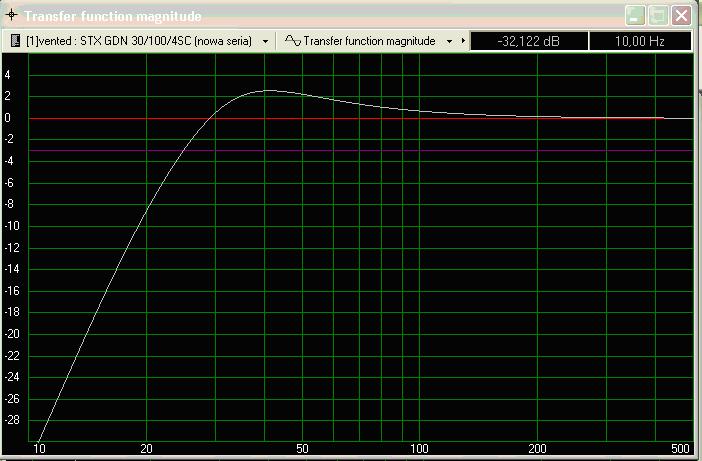Click the 200 label on the frequency axis
Screen dimensions: 702x461
tap(537, 448)
